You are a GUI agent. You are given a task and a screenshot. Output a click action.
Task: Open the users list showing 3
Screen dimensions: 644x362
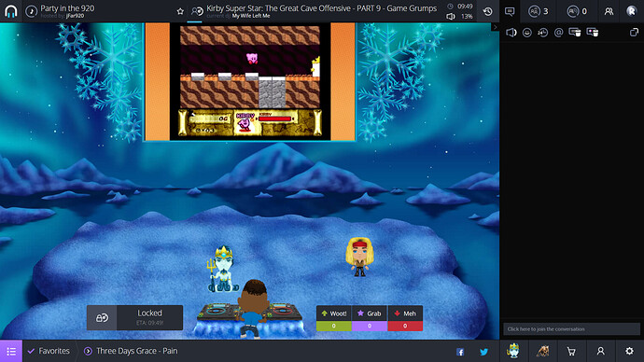pos(539,11)
